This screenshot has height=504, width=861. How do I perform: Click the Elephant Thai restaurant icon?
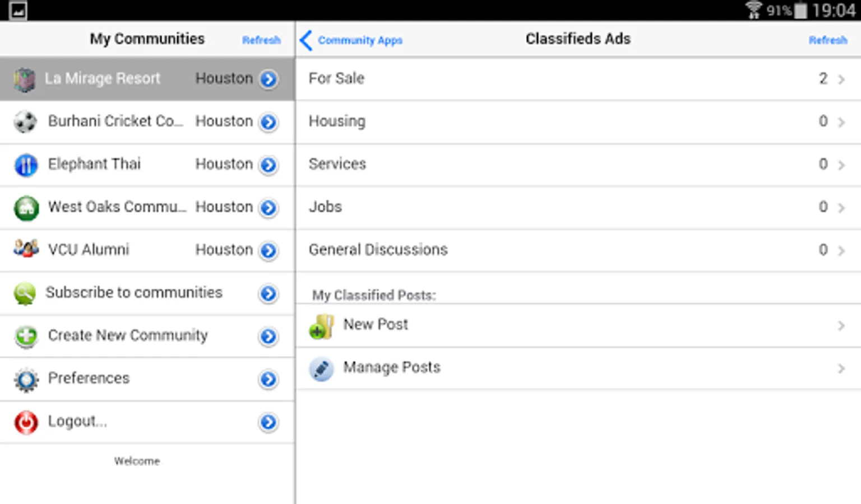tap(26, 165)
